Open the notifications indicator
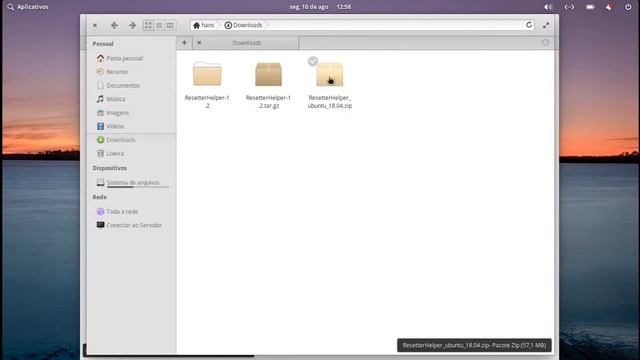The image size is (640, 360). 609,7
